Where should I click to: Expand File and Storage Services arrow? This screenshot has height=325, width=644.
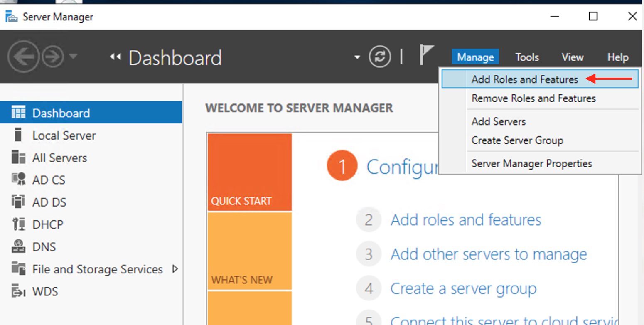point(175,269)
